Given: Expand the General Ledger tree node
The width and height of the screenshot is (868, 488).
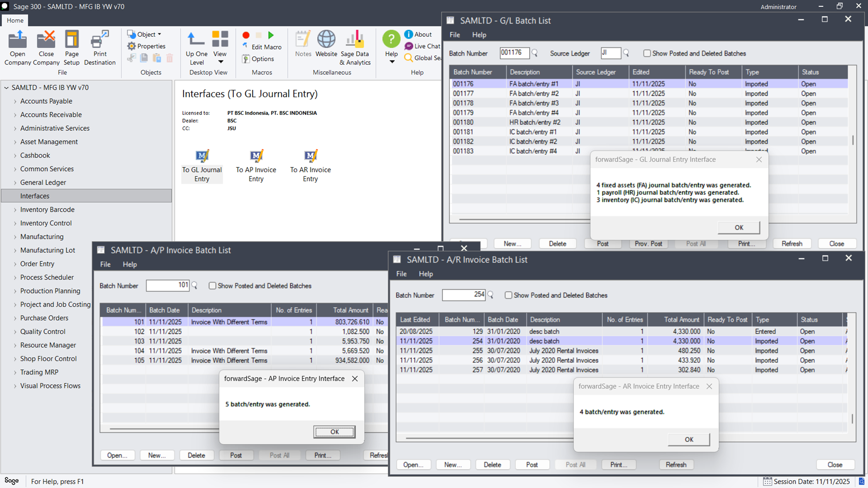Looking at the screenshot, I should (15, 183).
